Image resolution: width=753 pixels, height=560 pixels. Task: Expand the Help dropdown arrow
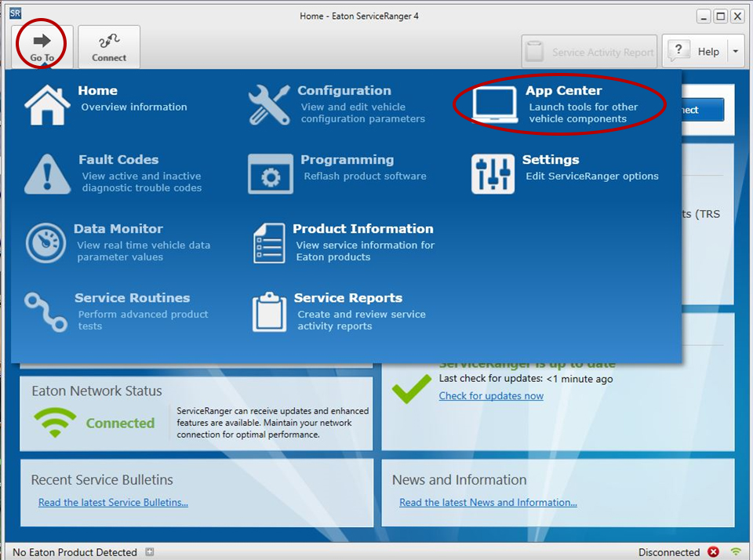[736, 51]
